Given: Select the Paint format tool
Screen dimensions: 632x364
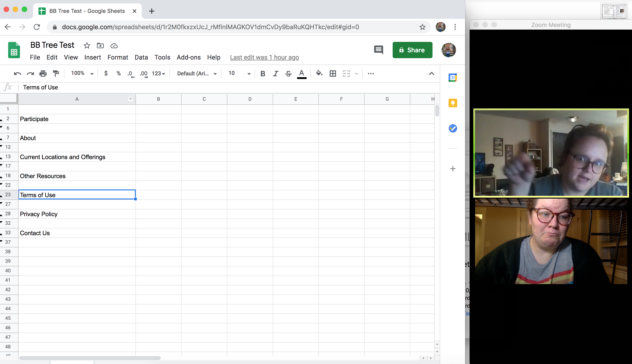Looking at the screenshot, I should click(55, 73).
